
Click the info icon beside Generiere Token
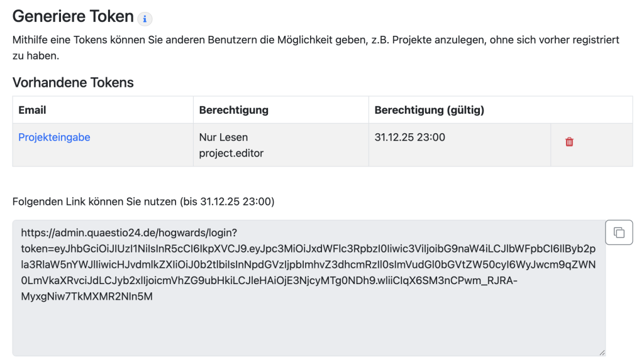point(145,19)
